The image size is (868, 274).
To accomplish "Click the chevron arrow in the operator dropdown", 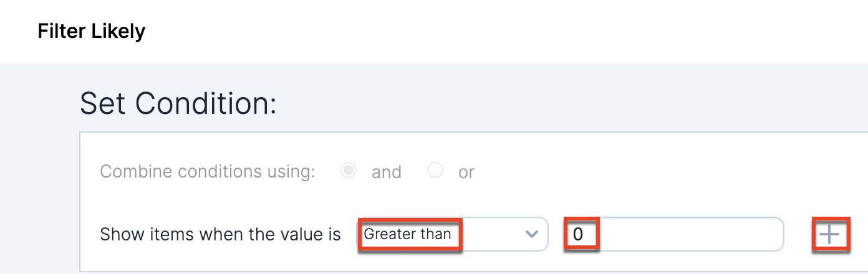I will coord(531,234).
